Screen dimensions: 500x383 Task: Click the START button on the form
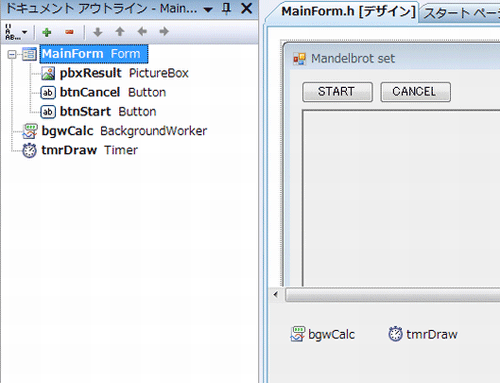(337, 92)
